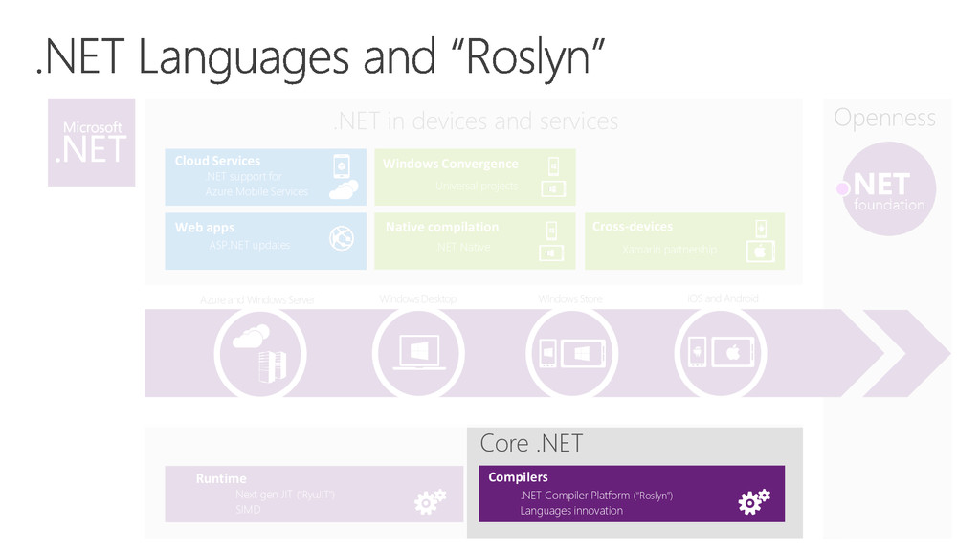This screenshot has height=551, width=980.
Task: Click the globe icon in Web apps
Action: pyautogui.click(x=342, y=238)
